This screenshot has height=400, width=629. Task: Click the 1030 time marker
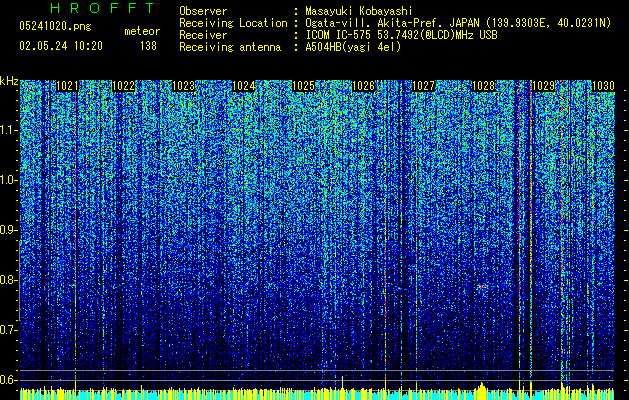point(603,86)
